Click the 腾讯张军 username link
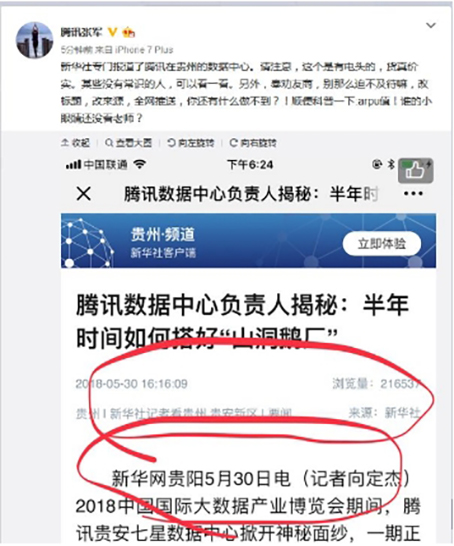Screen dimensions: 454x546 [82, 32]
